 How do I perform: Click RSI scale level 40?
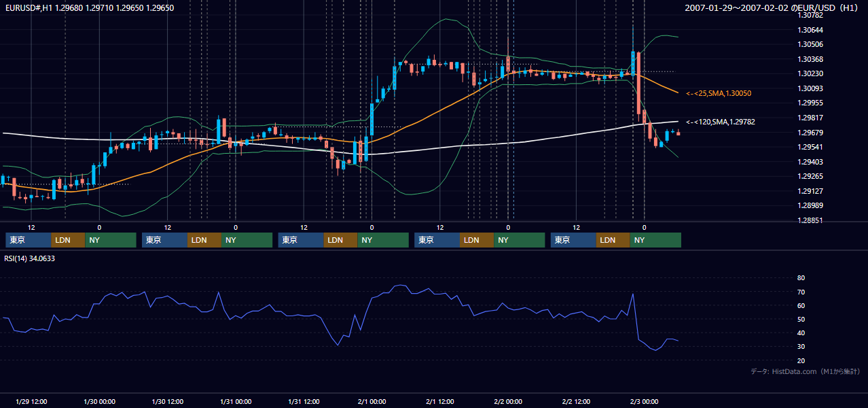point(801,333)
